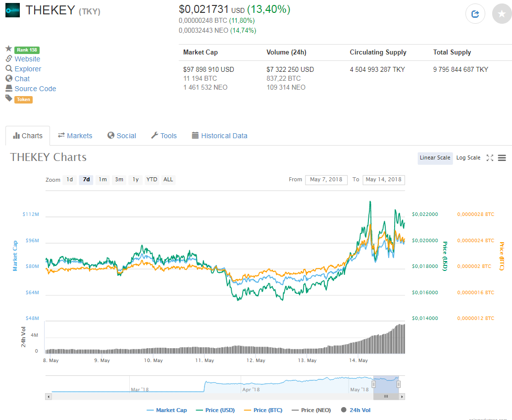Click the To date field May 14, 2018
512x420 pixels.
(384, 180)
